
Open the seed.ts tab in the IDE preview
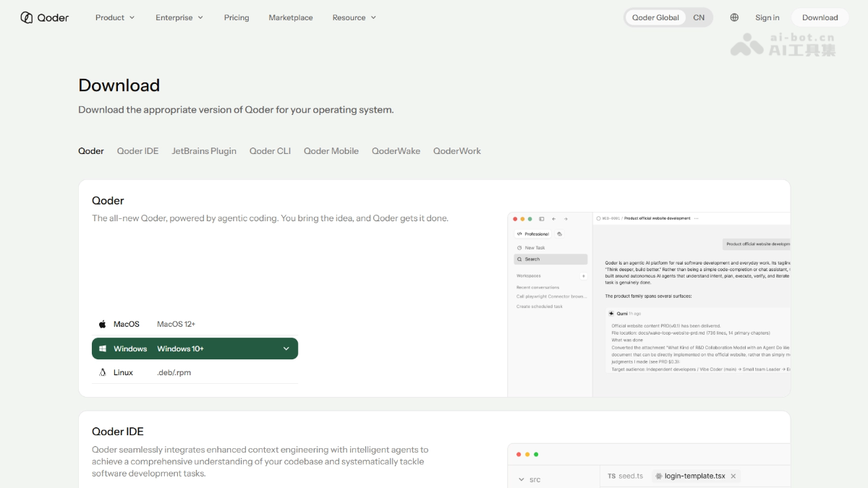pyautogui.click(x=625, y=476)
